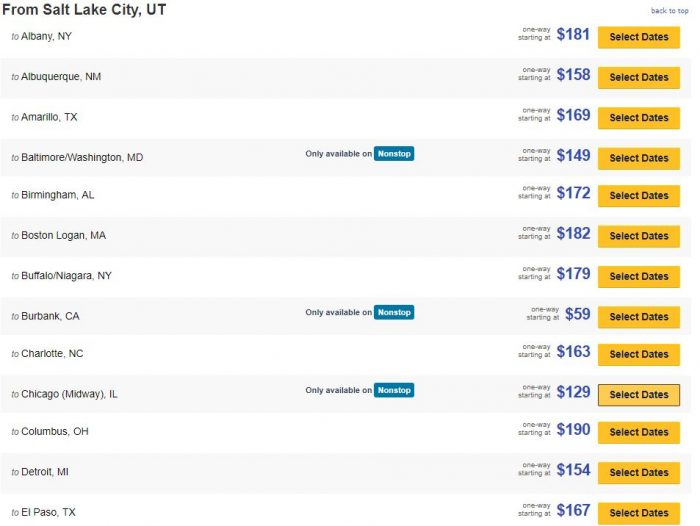Select Dates for El Paso, TX flight
This screenshot has width=700, height=526.
click(x=638, y=513)
